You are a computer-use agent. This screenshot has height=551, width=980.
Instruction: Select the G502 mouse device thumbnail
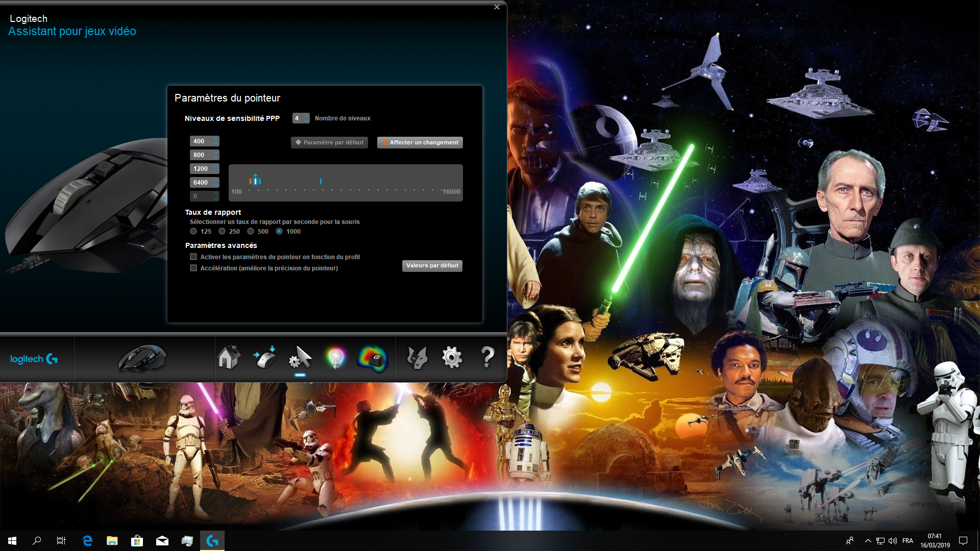click(x=142, y=358)
